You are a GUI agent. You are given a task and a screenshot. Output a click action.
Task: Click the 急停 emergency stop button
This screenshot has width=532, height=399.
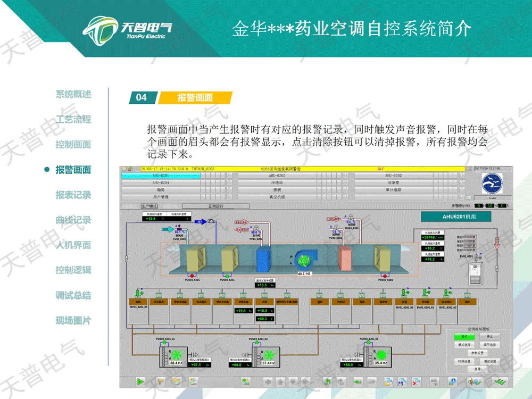pyautogui.click(x=477, y=369)
